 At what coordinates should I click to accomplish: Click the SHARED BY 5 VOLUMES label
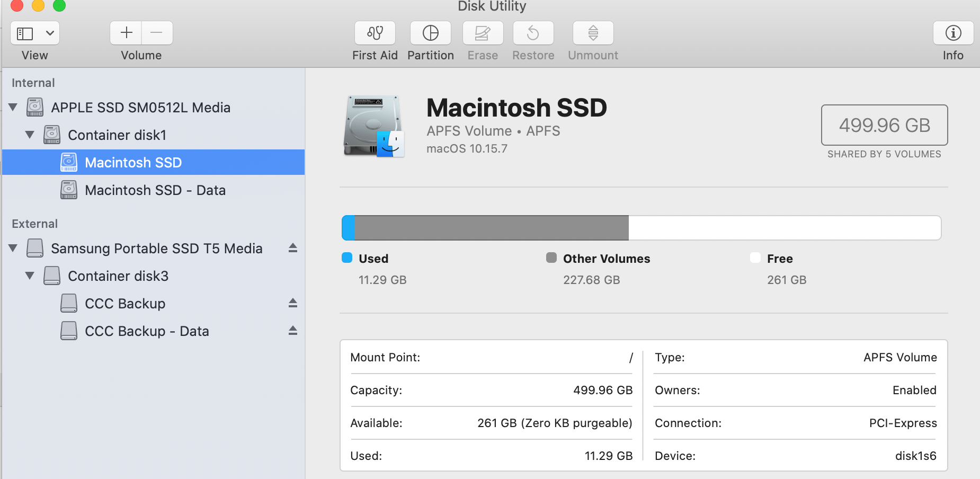click(x=884, y=154)
